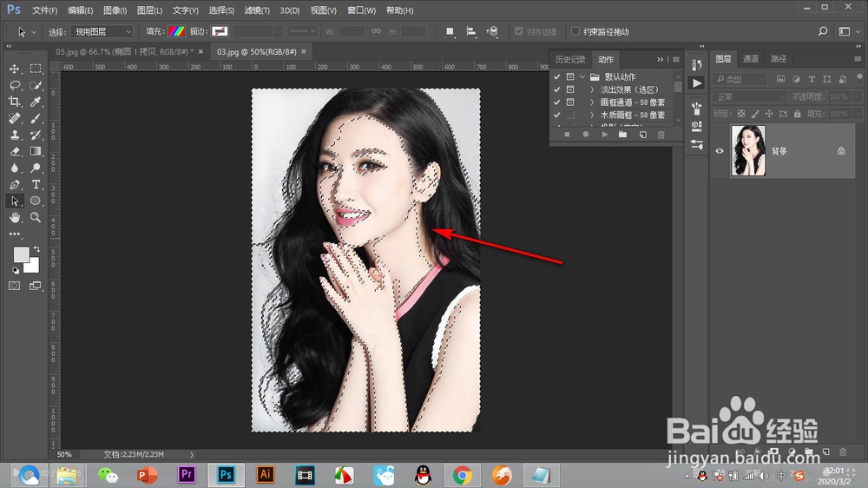Screen dimensions: 868x488
Task: Select the Clone Stamp tool
Action: (15, 135)
